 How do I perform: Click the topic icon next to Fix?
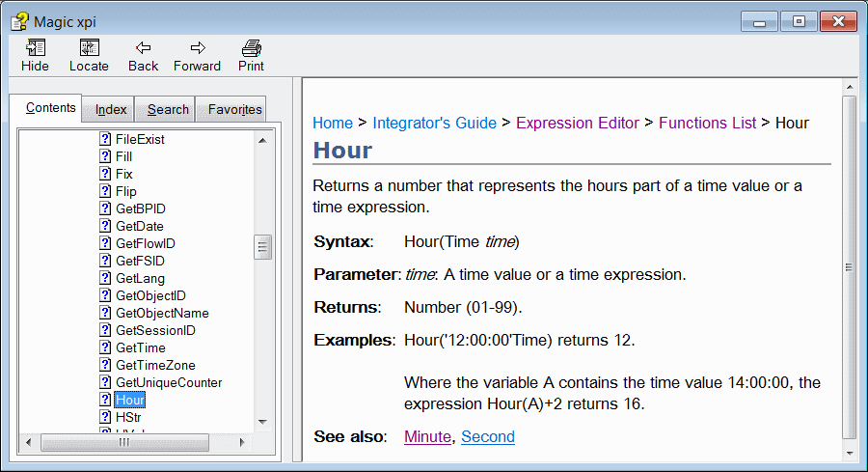tap(105, 174)
